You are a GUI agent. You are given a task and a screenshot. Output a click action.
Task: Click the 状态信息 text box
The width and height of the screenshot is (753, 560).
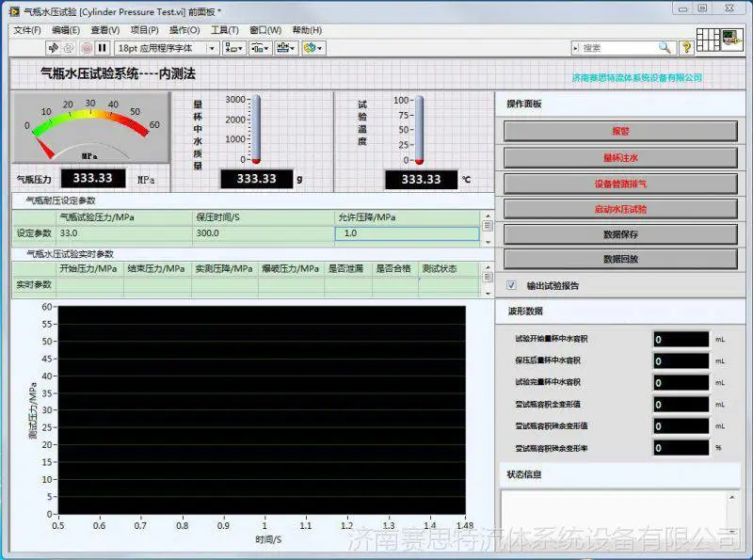pos(614,513)
